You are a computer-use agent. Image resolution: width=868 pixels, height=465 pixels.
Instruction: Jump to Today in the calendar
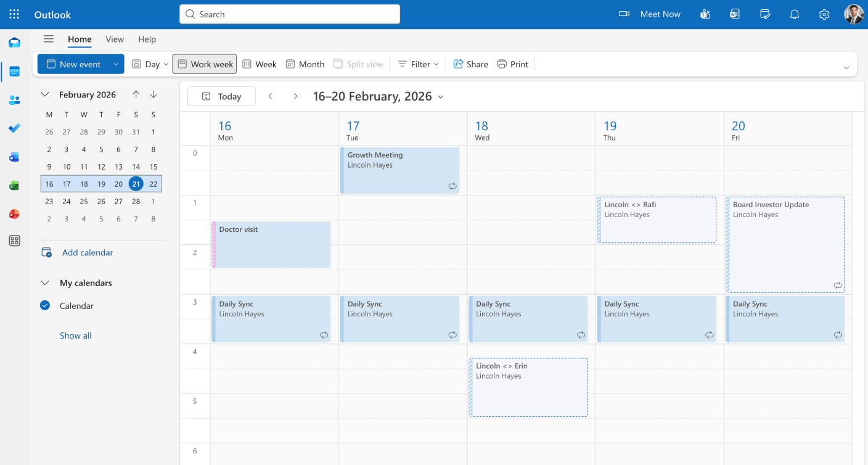[221, 96]
